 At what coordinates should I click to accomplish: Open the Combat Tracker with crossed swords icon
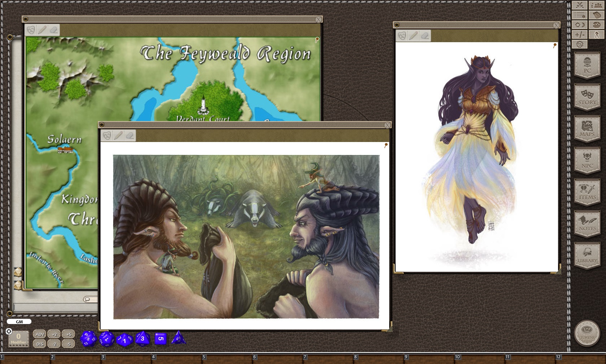click(x=580, y=5)
